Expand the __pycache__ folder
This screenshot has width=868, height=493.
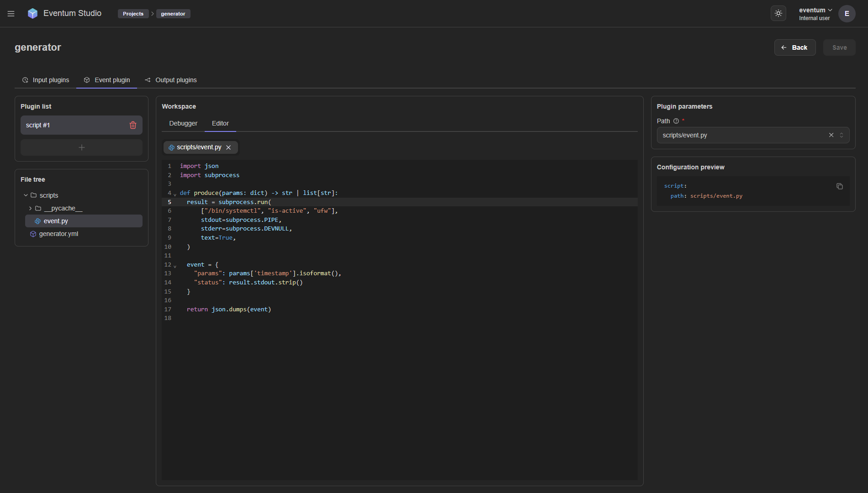click(x=31, y=208)
